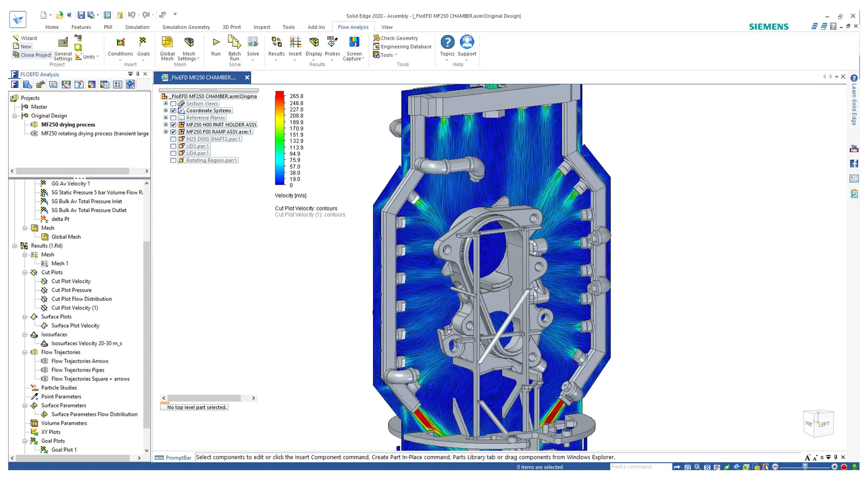Open the Results ribbon button
This screenshot has height=480, width=868.
click(276, 48)
